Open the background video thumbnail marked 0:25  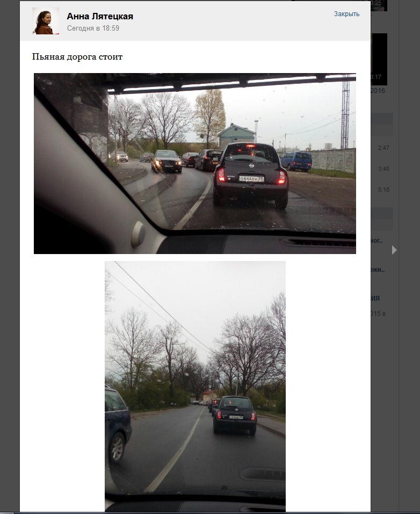pyautogui.click(x=379, y=5)
